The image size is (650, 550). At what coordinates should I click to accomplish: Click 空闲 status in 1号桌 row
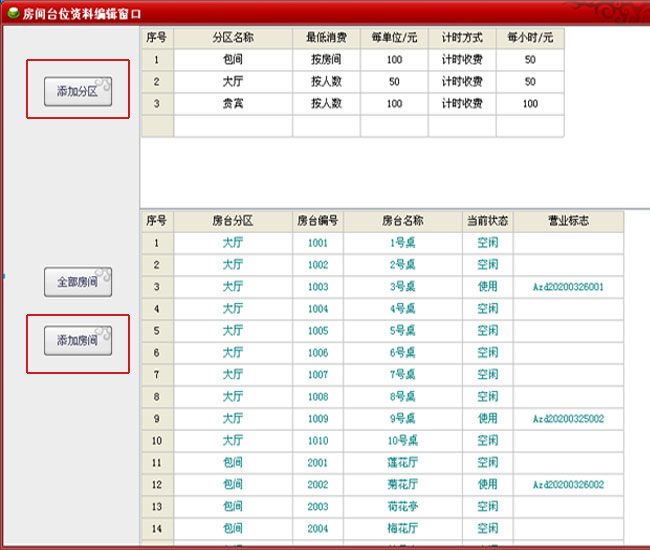coord(488,243)
